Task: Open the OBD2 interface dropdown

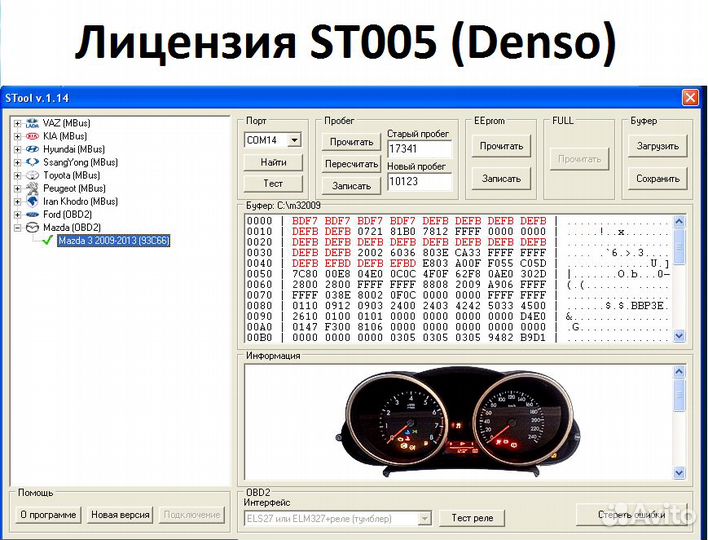Action: click(x=424, y=519)
